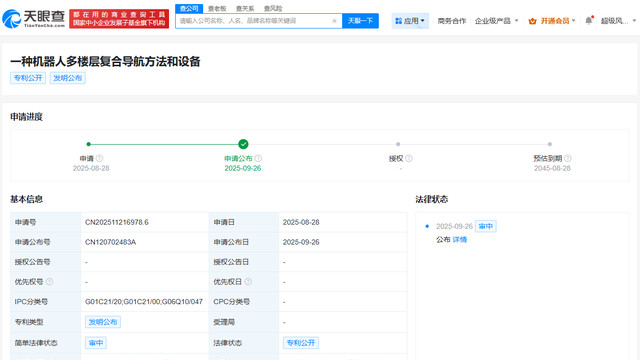Open the 商务合作 link
Screen dimensions: 640x360
451,21
